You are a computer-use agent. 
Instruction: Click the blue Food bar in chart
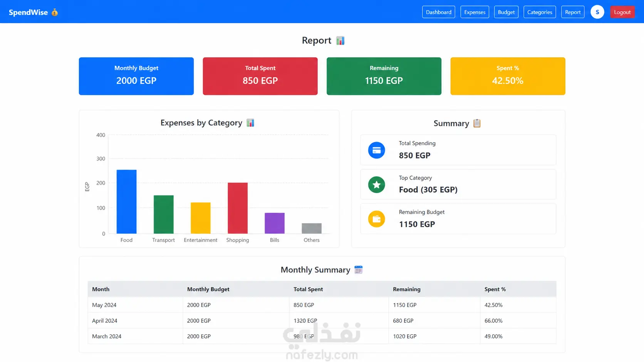[x=126, y=202]
